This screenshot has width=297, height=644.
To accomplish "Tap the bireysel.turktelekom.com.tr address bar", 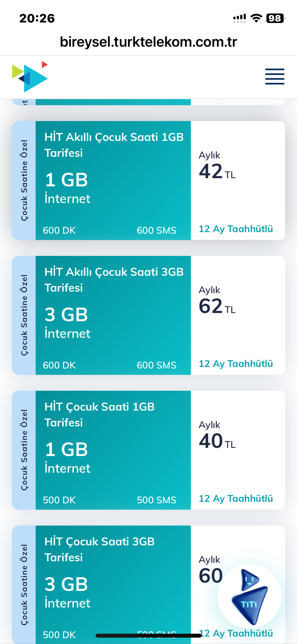I will pyautogui.click(x=148, y=42).
